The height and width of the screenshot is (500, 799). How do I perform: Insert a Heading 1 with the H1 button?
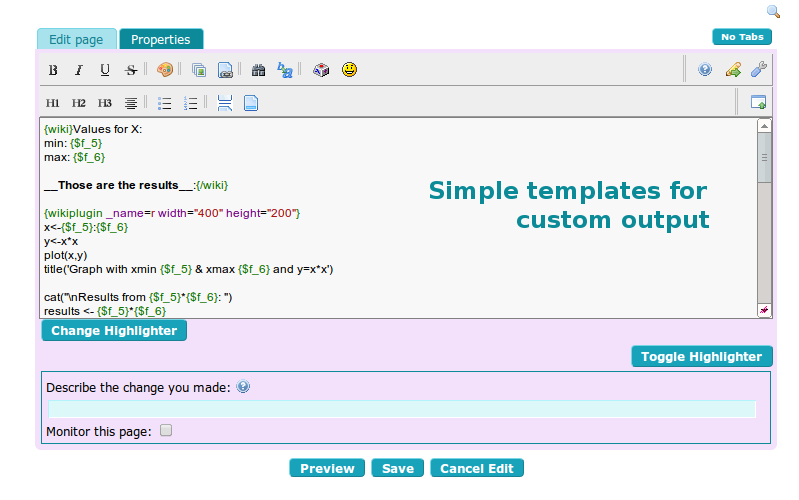(53, 103)
